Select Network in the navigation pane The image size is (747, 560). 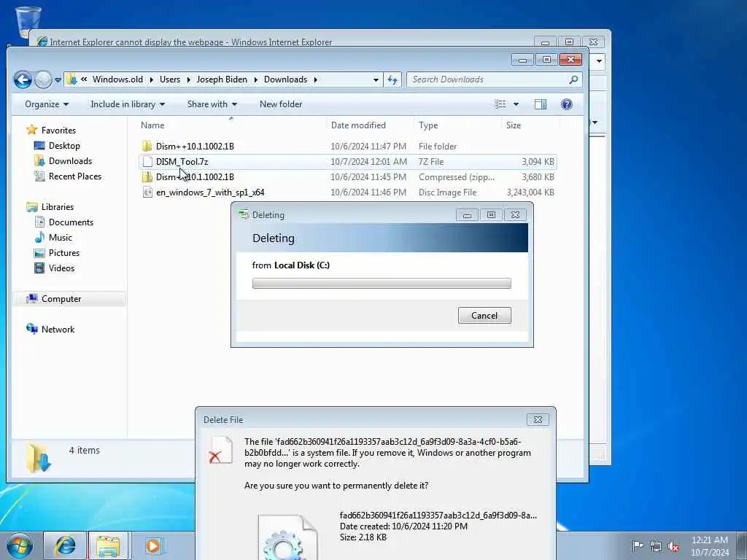(x=58, y=329)
